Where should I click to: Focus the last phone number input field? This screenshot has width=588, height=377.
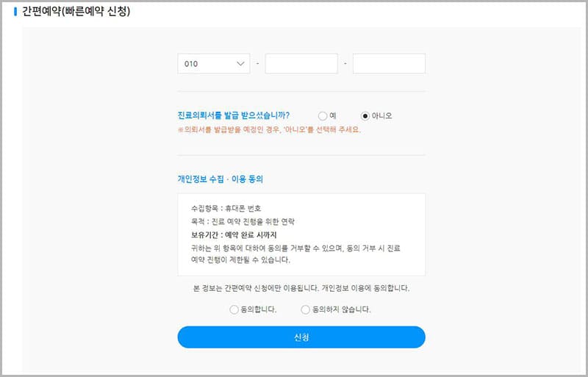coord(388,64)
